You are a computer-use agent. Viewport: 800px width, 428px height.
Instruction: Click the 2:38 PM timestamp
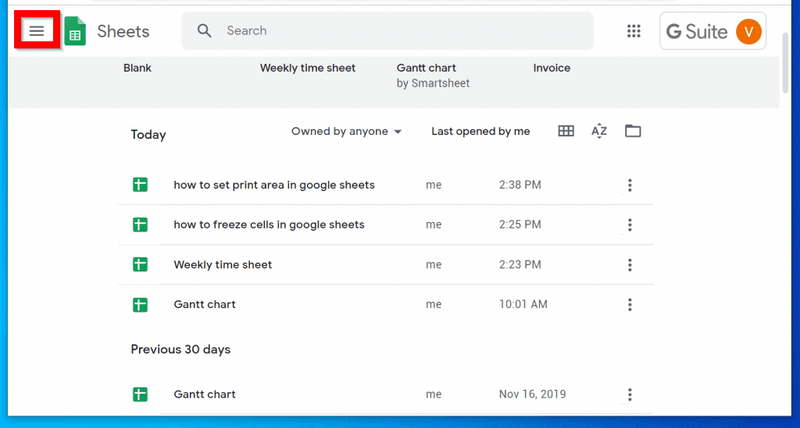pyautogui.click(x=520, y=185)
